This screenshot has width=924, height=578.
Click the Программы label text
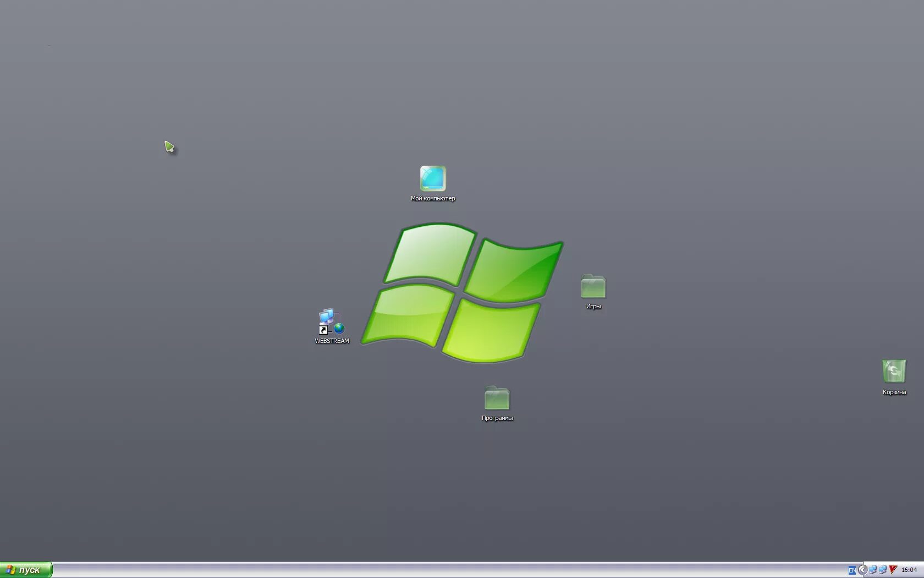[497, 418]
